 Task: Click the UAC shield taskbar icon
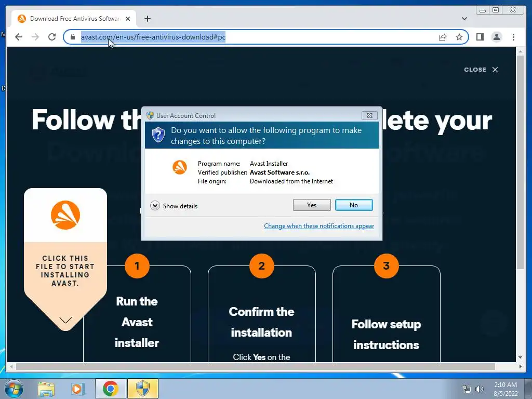point(142,389)
